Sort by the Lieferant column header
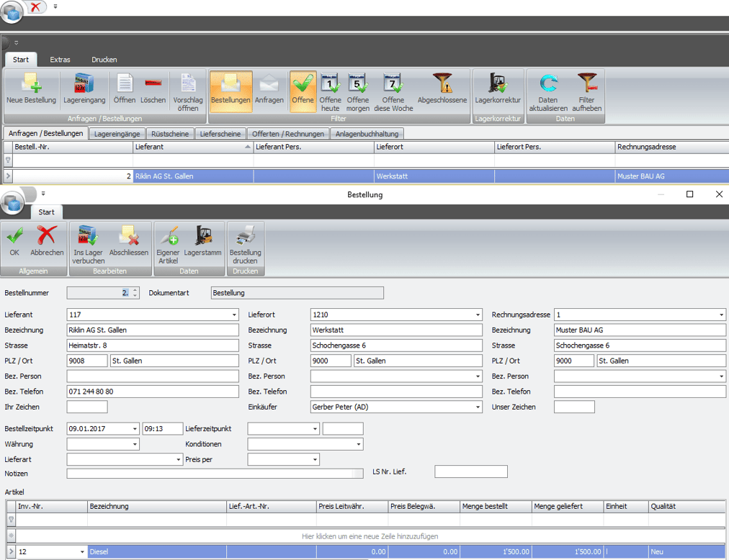 click(193, 147)
